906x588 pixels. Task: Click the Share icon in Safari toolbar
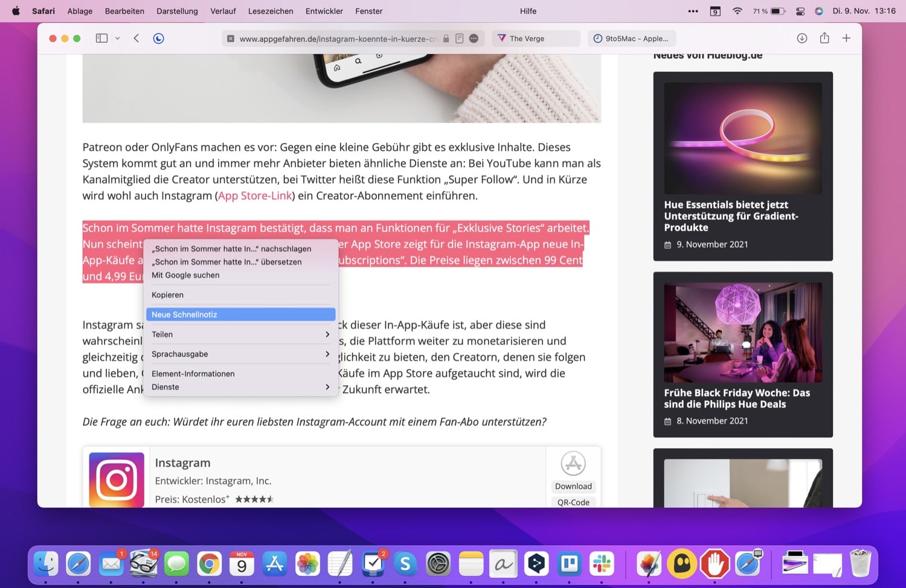click(x=824, y=38)
